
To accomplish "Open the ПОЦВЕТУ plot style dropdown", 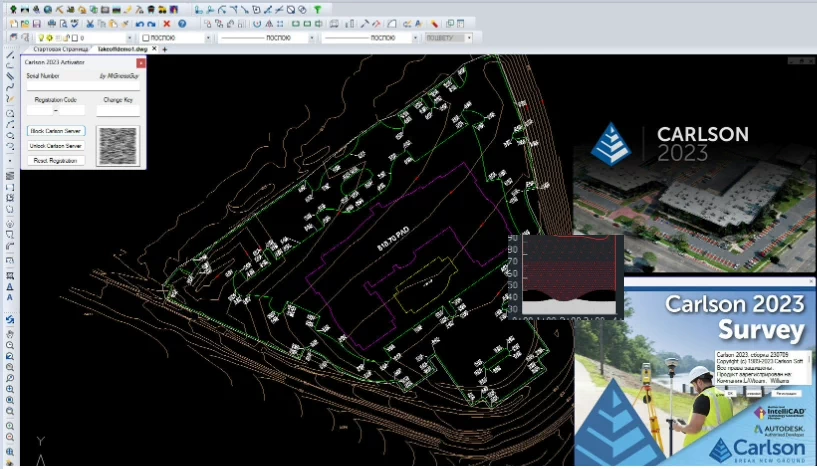I will coord(469,38).
